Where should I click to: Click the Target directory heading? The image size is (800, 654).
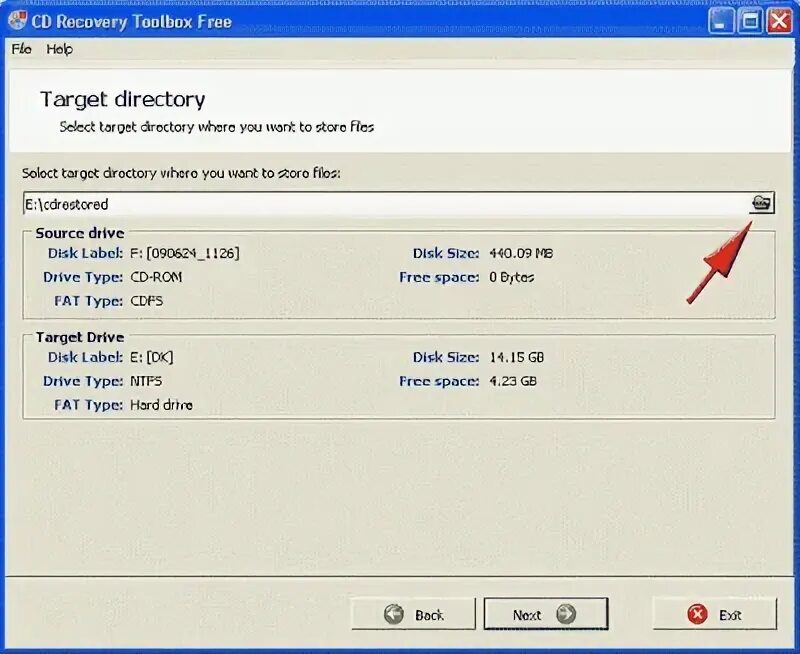(x=122, y=99)
